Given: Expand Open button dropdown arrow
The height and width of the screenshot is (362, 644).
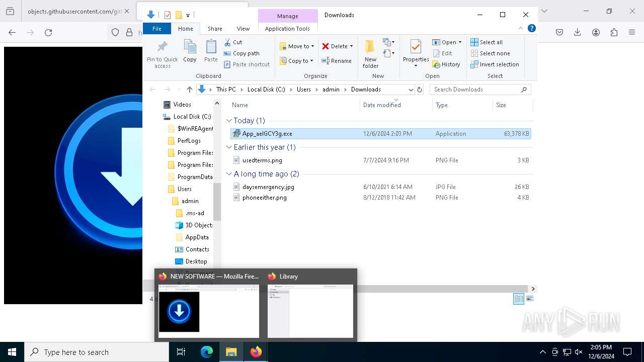Looking at the screenshot, I should [x=460, y=42].
